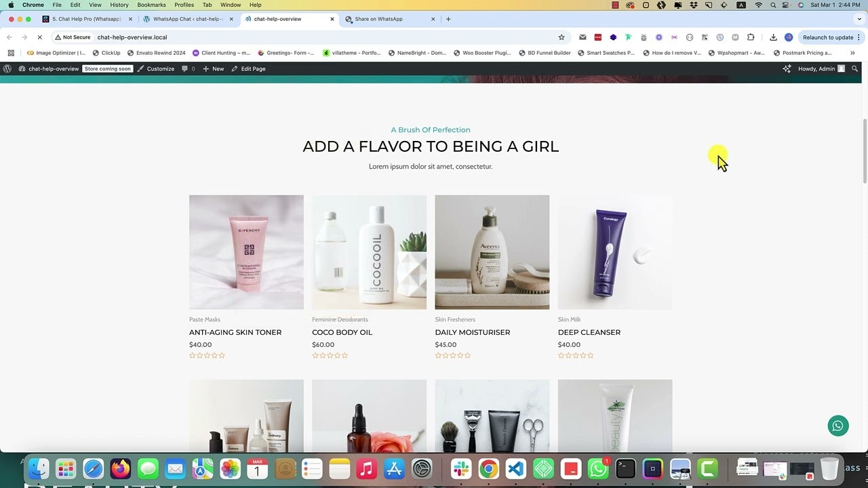Click the Skin Fresheners category label

pos(455,319)
